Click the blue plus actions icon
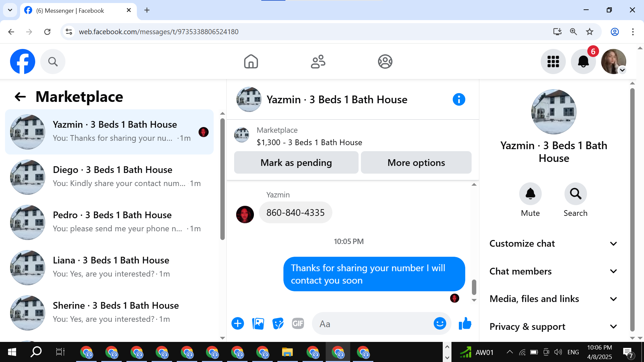Viewport: 644px width, 362px height. click(x=238, y=323)
